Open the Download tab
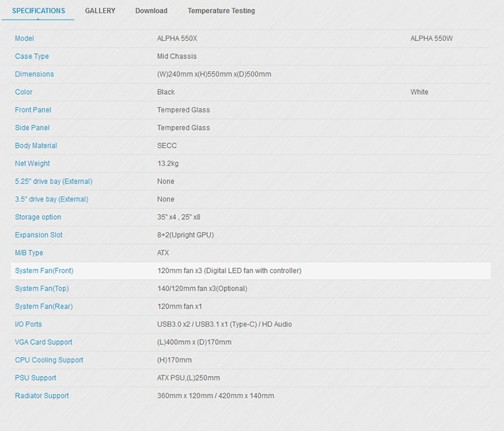The width and height of the screenshot is (504, 431). coord(151,11)
